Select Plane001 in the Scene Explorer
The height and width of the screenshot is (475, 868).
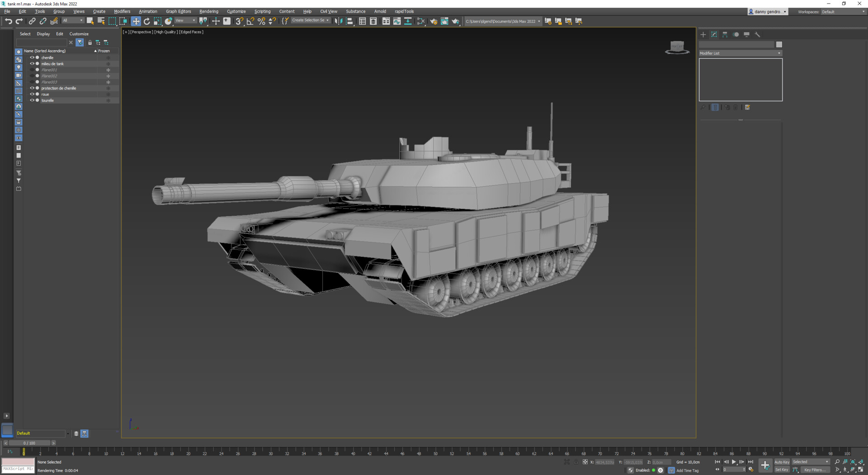pos(50,70)
